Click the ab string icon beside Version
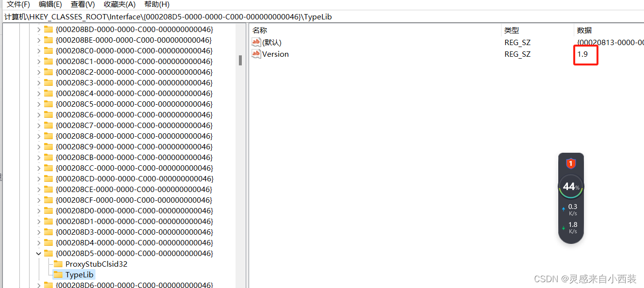The width and height of the screenshot is (644, 288). [x=256, y=54]
